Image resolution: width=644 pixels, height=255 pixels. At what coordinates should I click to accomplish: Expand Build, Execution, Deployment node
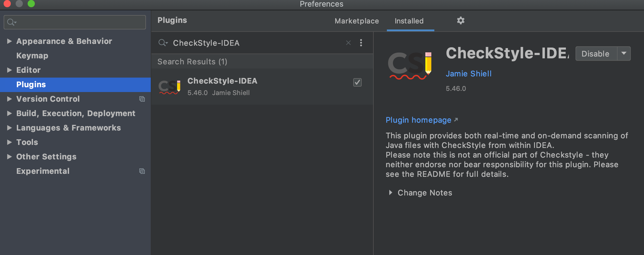pyautogui.click(x=9, y=113)
